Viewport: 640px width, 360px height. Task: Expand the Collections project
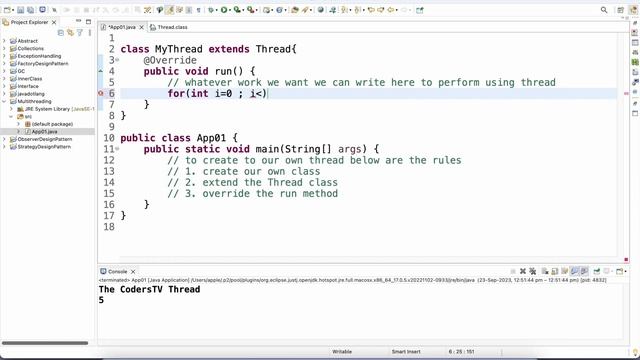pos(4,48)
